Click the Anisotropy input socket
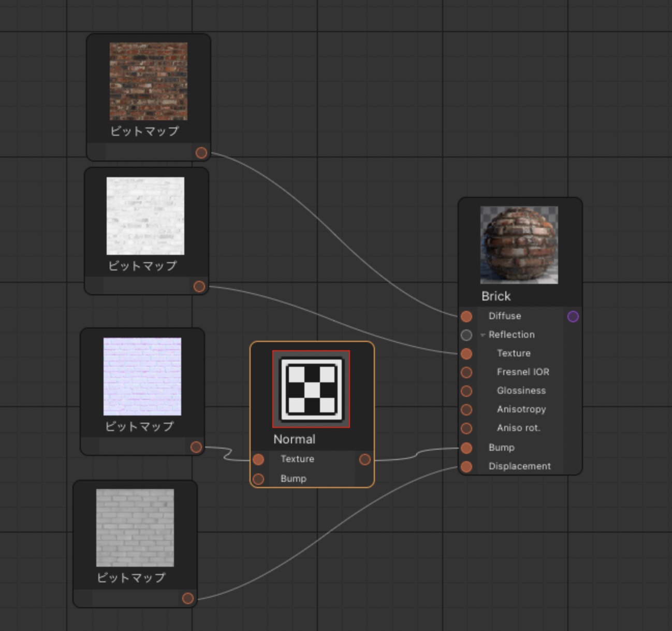 pos(466,410)
